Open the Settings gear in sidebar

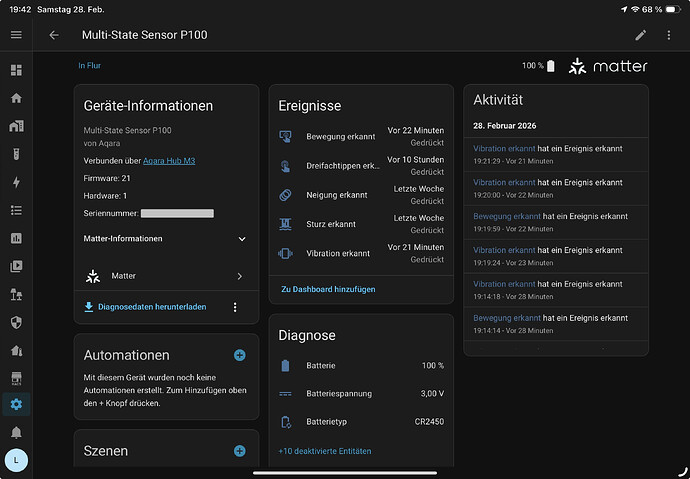click(x=16, y=405)
